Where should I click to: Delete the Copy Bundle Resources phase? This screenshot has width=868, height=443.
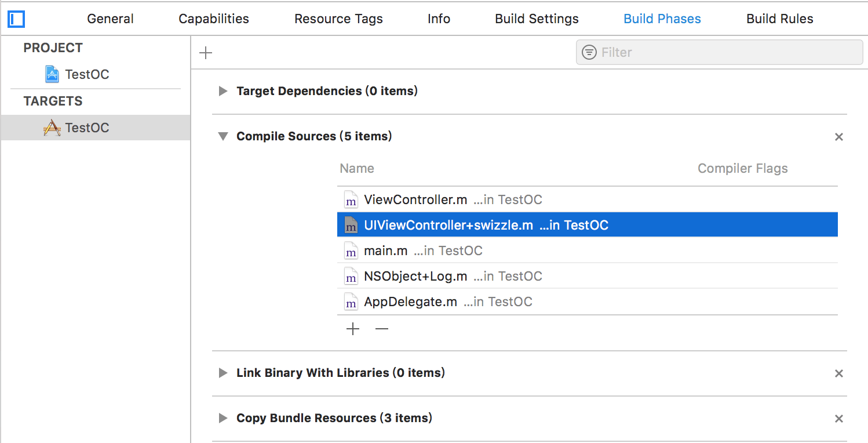click(838, 419)
